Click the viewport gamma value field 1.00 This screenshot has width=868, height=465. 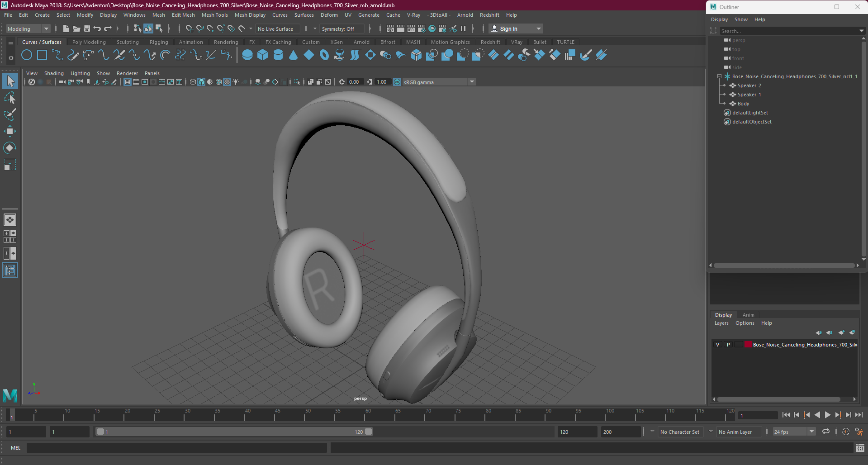(x=383, y=82)
